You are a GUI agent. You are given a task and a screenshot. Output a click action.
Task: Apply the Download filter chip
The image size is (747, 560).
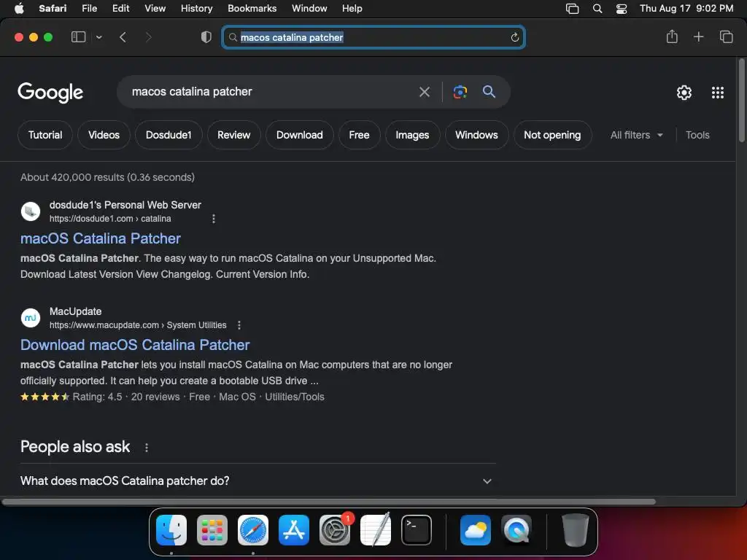(x=300, y=135)
